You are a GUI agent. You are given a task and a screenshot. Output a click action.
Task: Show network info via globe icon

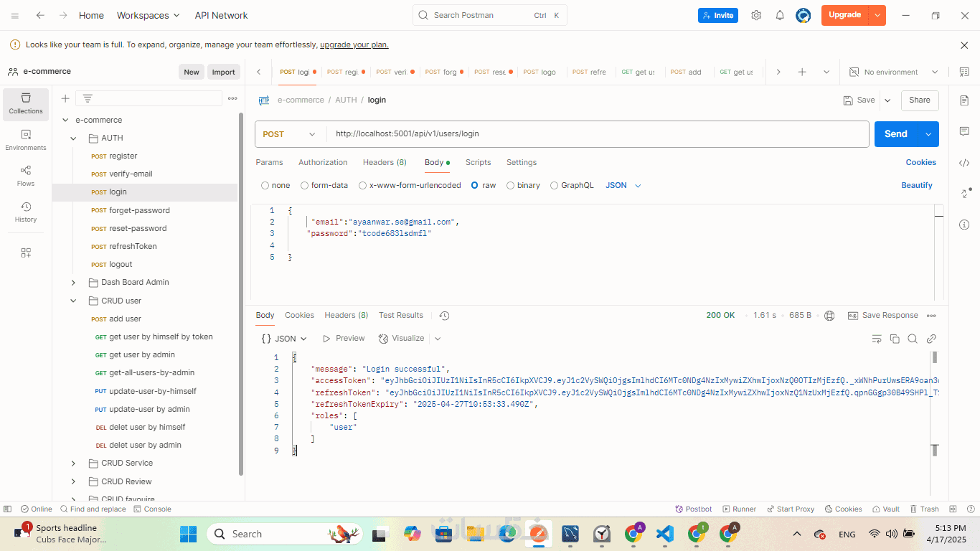(x=830, y=316)
